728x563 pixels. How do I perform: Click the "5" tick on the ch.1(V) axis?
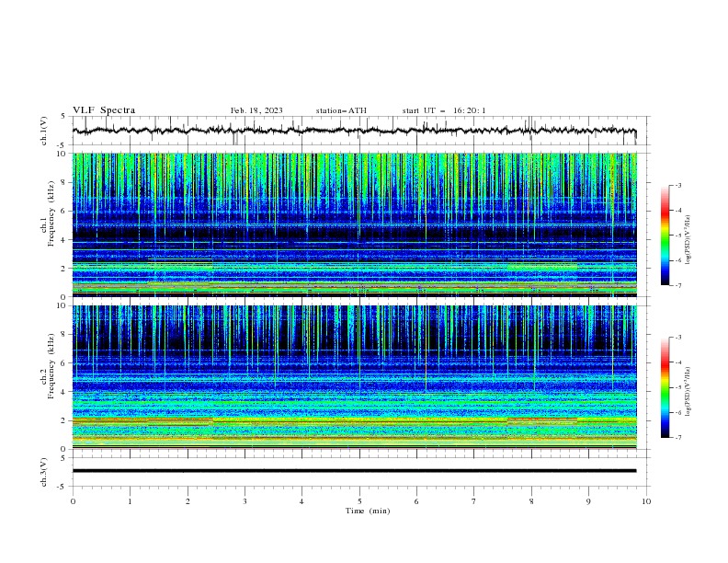[x=63, y=117]
